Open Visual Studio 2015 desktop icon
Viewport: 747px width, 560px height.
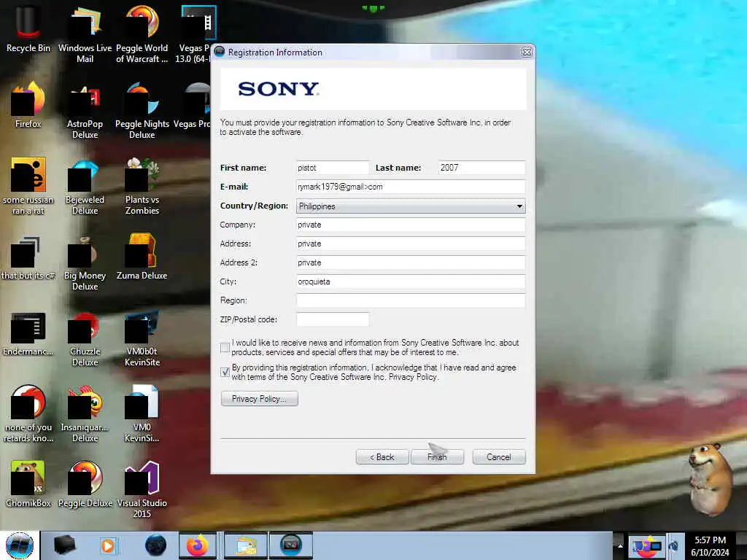[142, 489]
